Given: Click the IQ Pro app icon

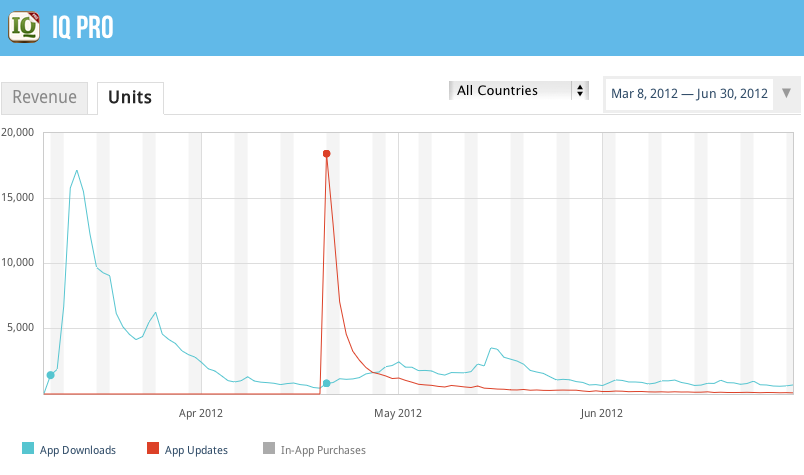Looking at the screenshot, I should click(24, 26).
